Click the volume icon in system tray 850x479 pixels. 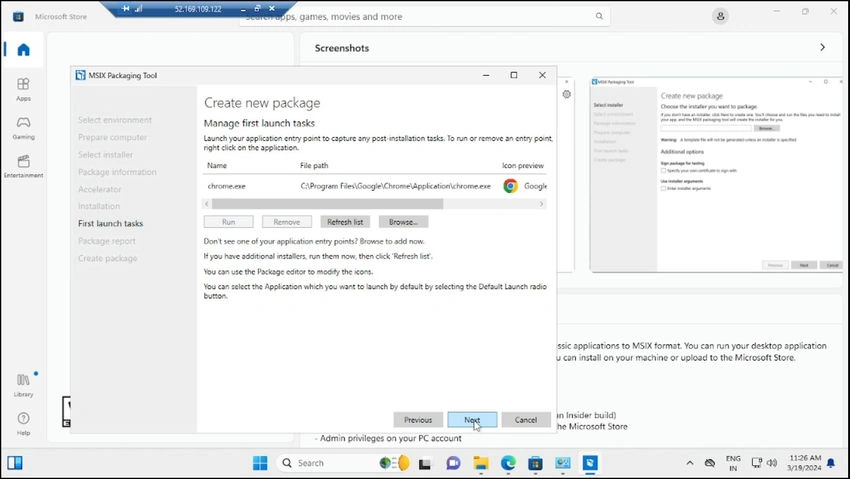click(772, 463)
